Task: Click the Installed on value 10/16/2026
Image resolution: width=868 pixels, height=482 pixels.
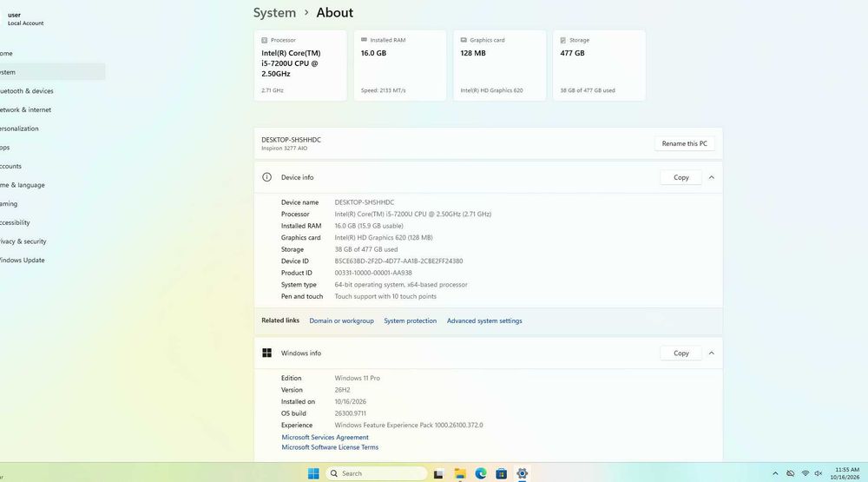Action: 350,401
